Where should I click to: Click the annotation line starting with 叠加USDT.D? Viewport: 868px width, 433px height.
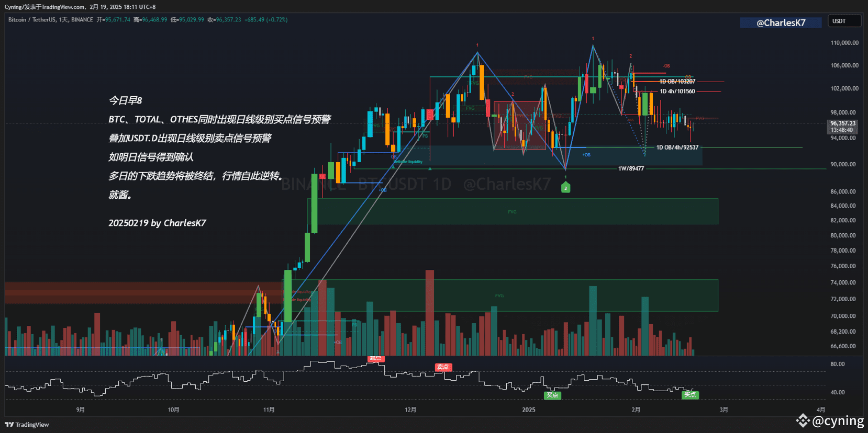[190, 138]
